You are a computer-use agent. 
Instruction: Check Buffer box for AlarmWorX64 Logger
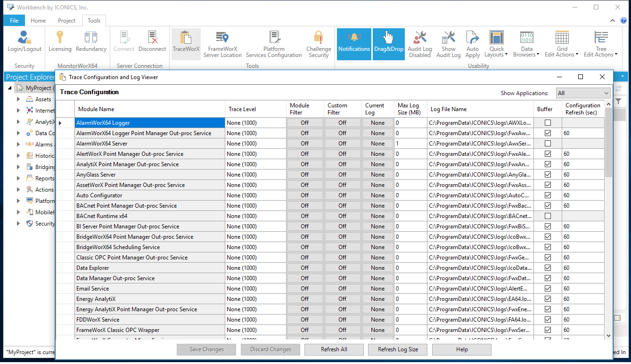548,123
